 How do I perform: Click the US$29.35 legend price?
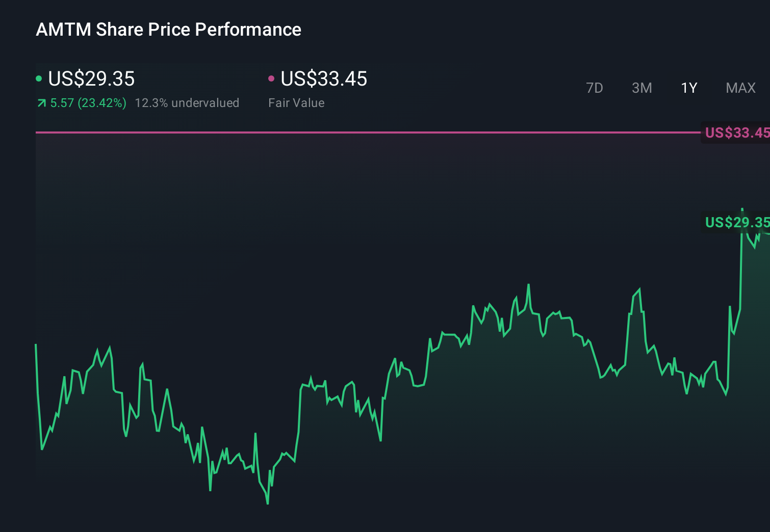point(91,79)
